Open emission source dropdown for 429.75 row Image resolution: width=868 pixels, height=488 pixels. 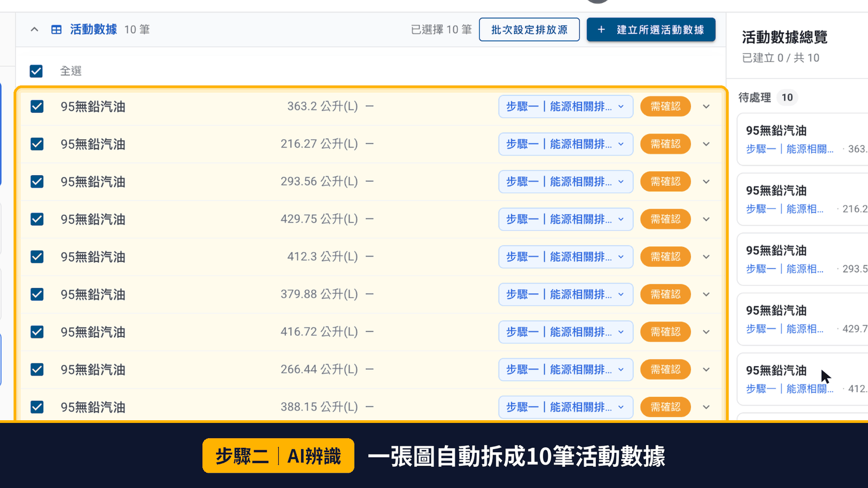566,219
